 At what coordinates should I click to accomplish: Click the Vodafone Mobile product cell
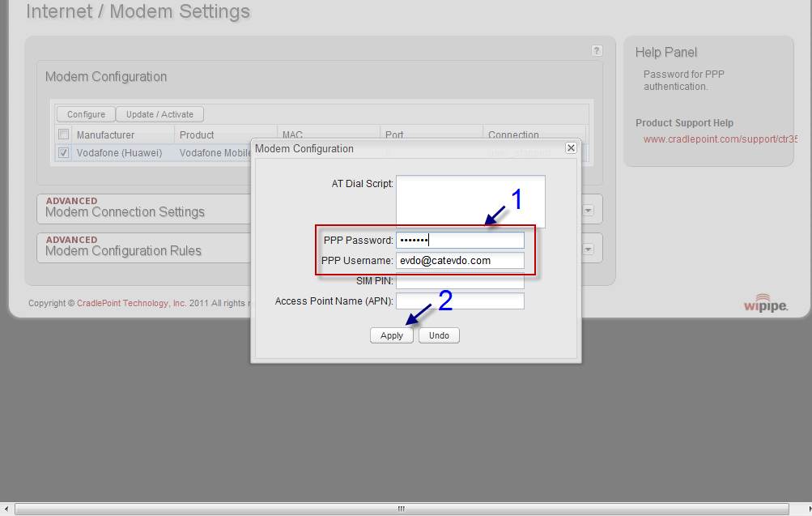pos(215,153)
